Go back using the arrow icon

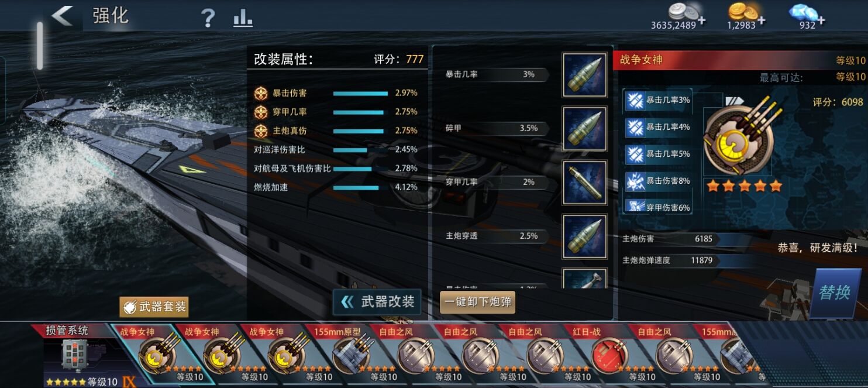point(63,16)
